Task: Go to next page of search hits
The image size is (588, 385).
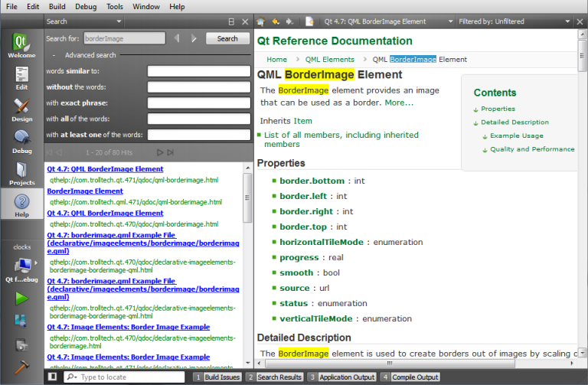Action: tap(160, 152)
